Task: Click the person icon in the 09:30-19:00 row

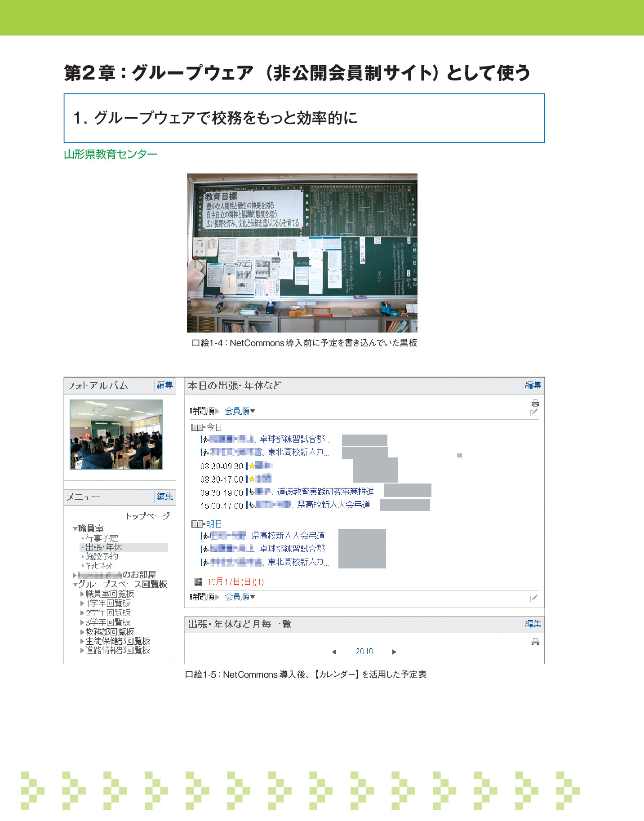Action: pos(252,492)
